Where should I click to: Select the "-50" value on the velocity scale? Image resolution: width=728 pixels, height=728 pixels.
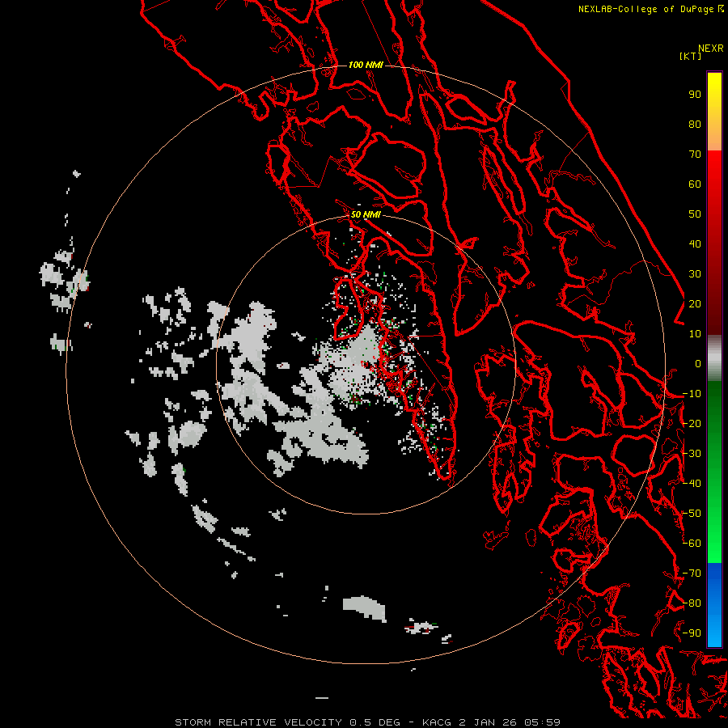point(692,514)
